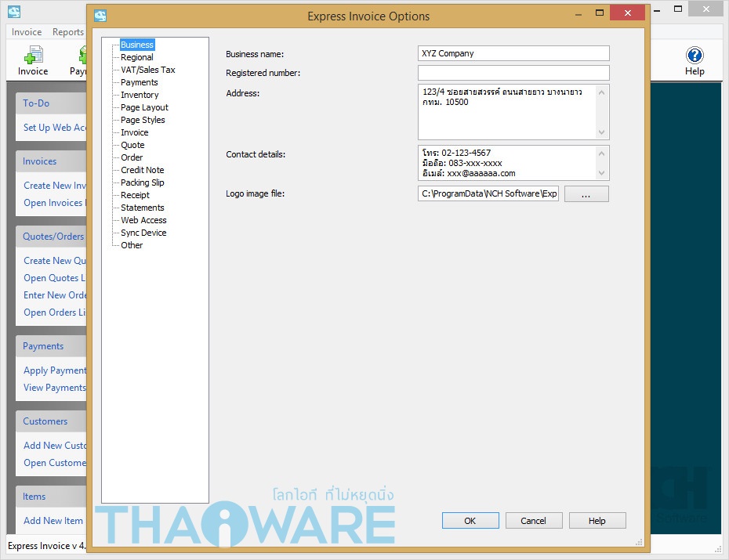Viewport: 729px width, 560px height.
Task: Open the Regional options page
Action: (x=136, y=57)
